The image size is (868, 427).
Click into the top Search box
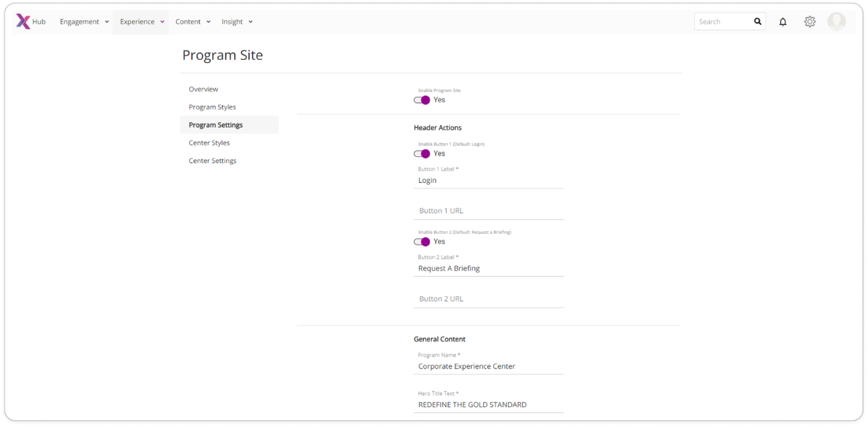(723, 22)
